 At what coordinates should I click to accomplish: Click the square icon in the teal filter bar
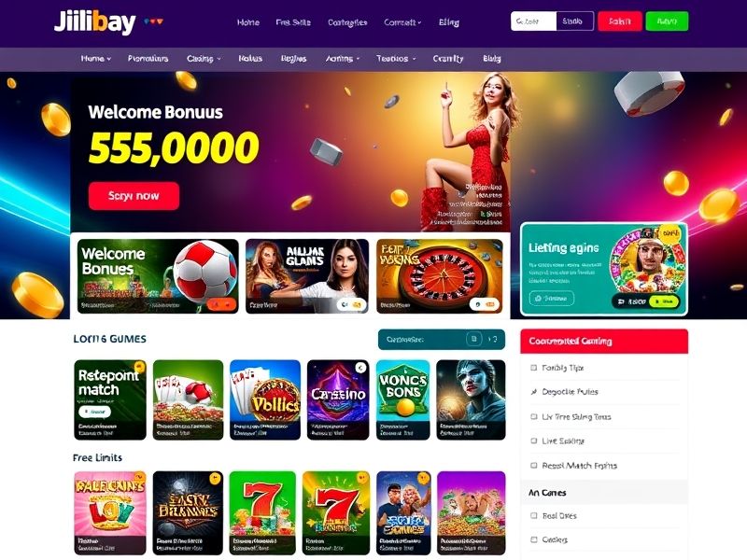pyautogui.click(x=473, y=339)
